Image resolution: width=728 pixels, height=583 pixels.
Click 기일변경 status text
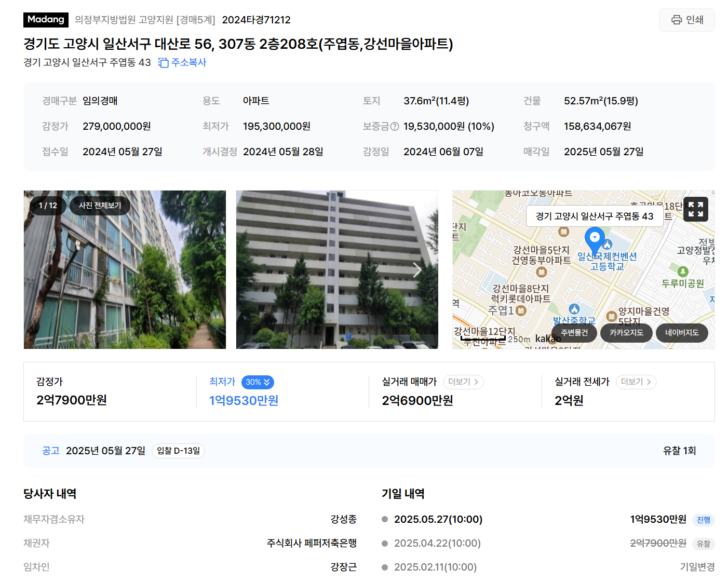pyautogui.click(x=697, y=567)
